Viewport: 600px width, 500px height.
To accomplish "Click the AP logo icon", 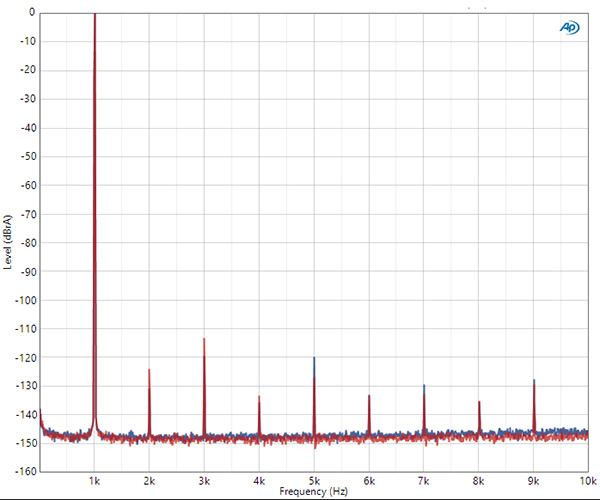I will click(570, 28).
